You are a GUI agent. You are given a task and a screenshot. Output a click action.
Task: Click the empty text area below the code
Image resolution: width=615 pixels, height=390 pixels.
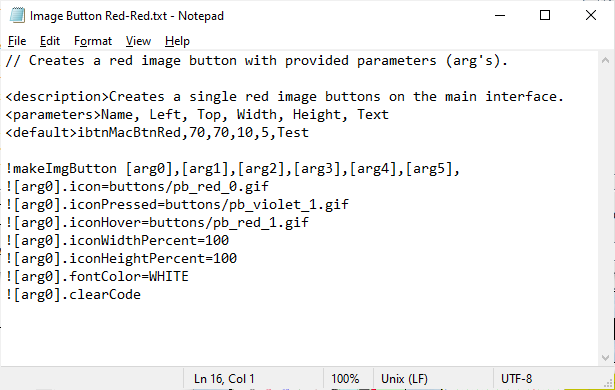[x=298, y=334]
